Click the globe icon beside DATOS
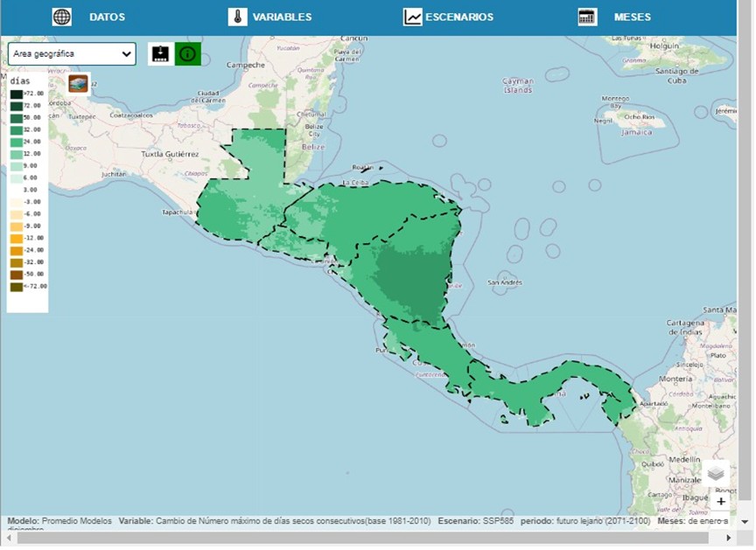The height and width of the screenshot is (550, 756). coord(61,17)
